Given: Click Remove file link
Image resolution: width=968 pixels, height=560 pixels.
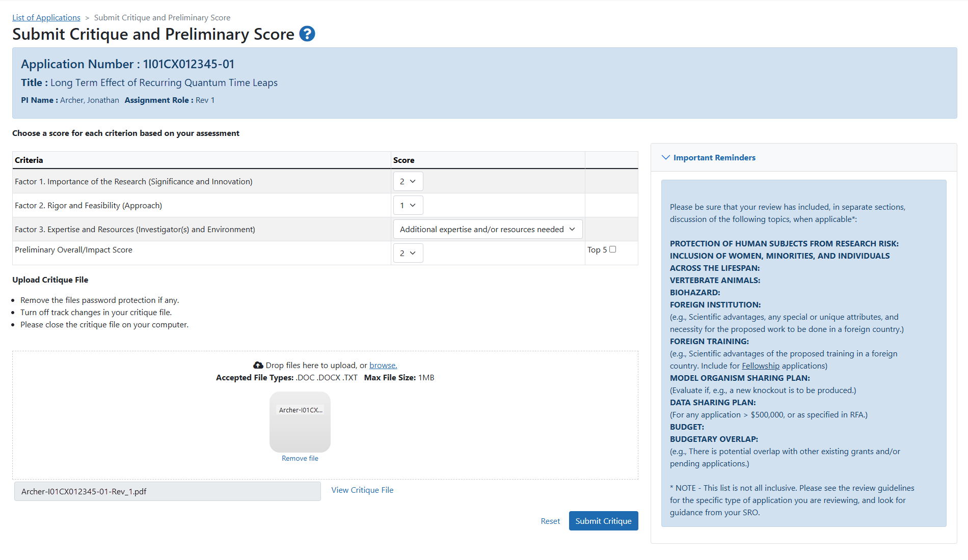Looking at the screenshot, I should click(x=300, y=458).
